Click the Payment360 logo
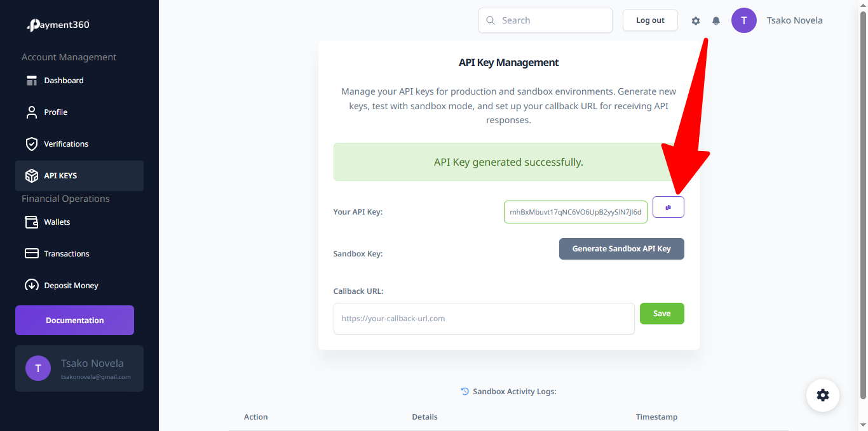The height and width of the screenshot is (431, 868). tap(58, 25)
